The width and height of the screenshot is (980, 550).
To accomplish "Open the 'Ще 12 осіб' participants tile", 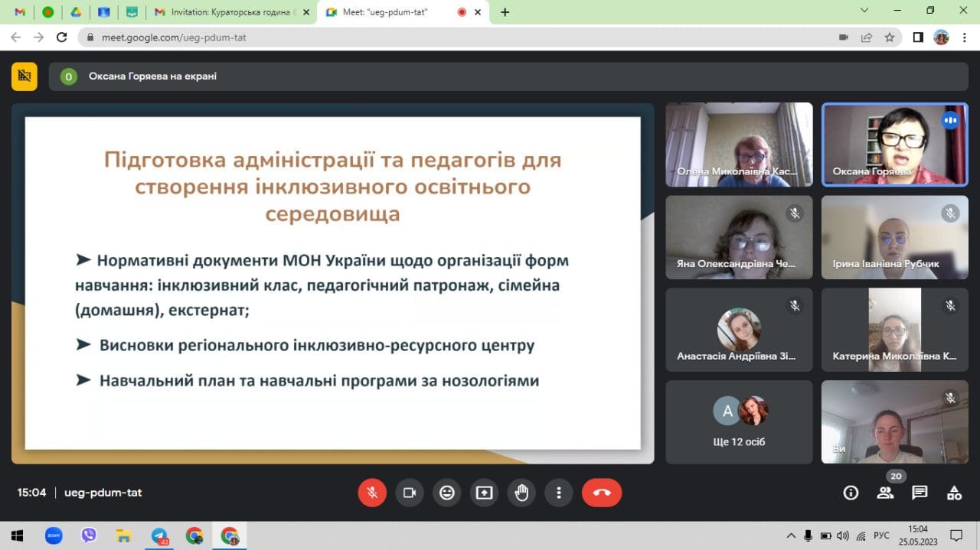I will (x=739, y=422).
